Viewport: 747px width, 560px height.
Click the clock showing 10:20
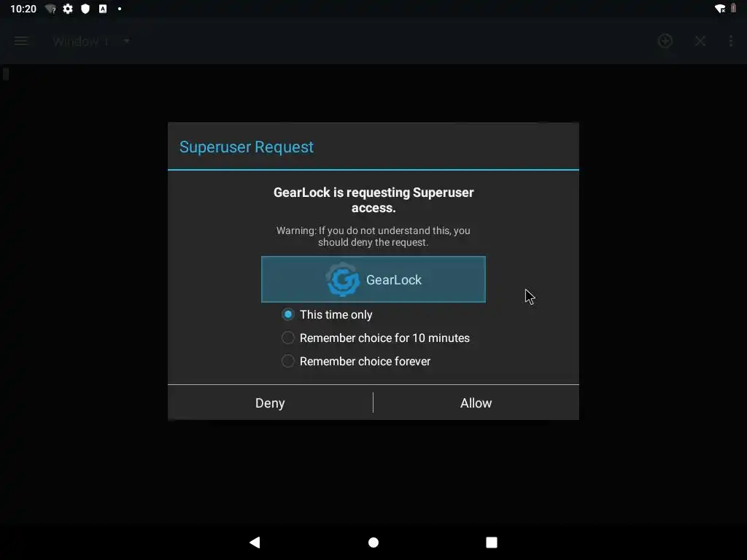tap(23, 9)
